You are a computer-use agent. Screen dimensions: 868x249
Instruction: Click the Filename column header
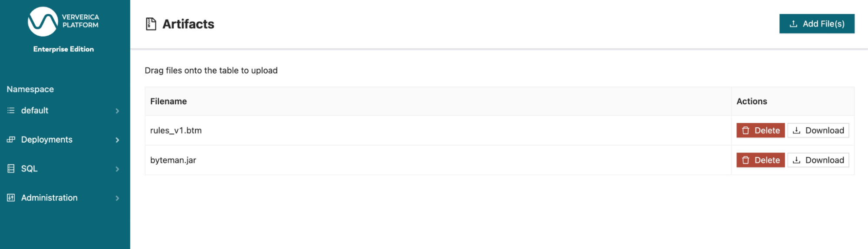[x=168, y=101]
